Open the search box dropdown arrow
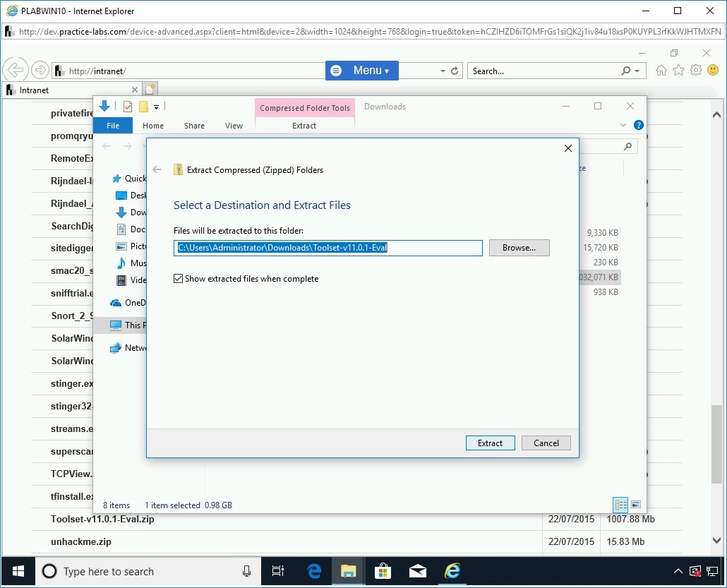This screenshot has height=588, width=727. click(x=637, y=71)
